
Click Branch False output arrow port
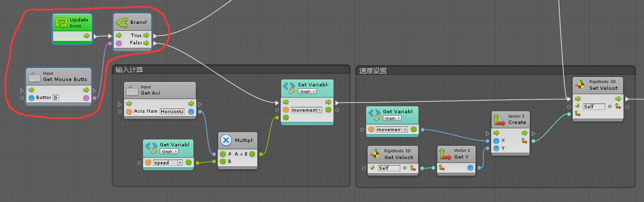coord(146,43)
